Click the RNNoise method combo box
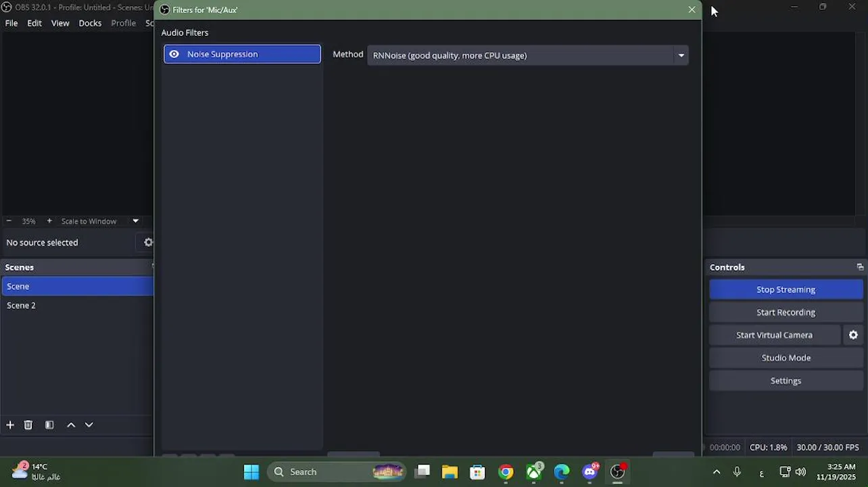Screen dimensions: 868x487 (527, 55)
